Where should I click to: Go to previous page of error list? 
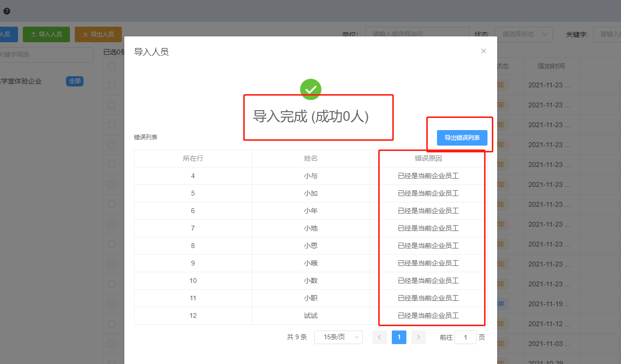[x=380, y=337]
